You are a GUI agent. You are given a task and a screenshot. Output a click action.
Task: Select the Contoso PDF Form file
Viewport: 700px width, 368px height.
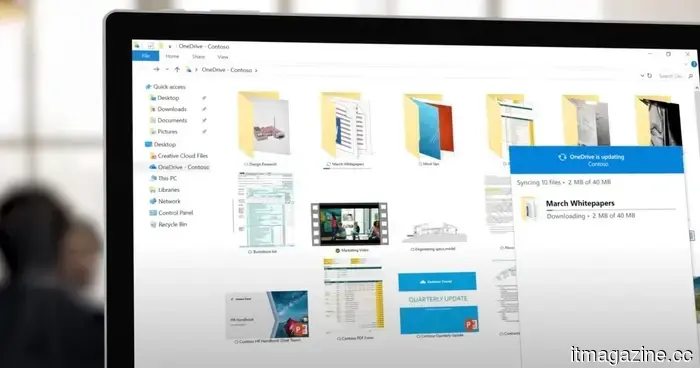coord(354,299)
